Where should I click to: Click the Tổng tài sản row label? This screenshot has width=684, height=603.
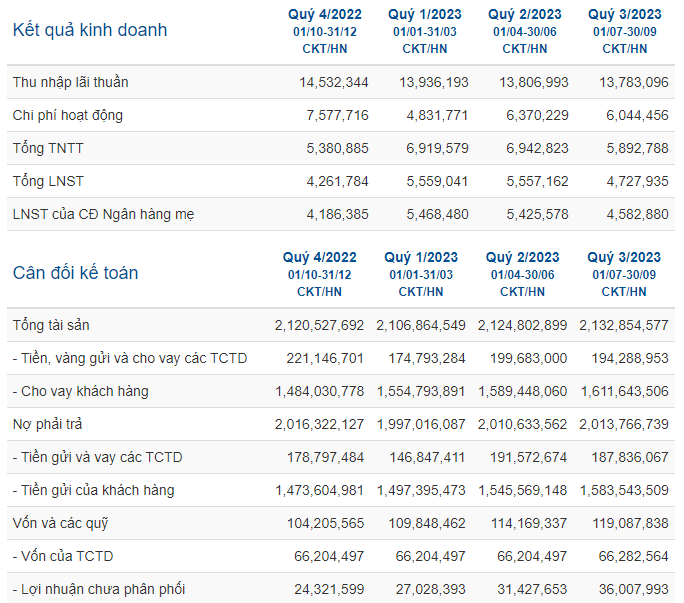[x=51, y=325]
